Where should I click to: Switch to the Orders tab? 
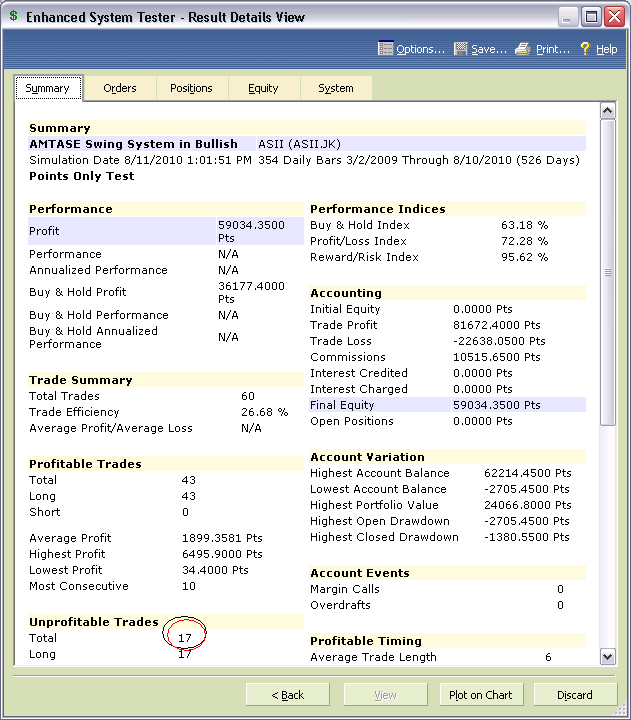[x=120, y=88]
